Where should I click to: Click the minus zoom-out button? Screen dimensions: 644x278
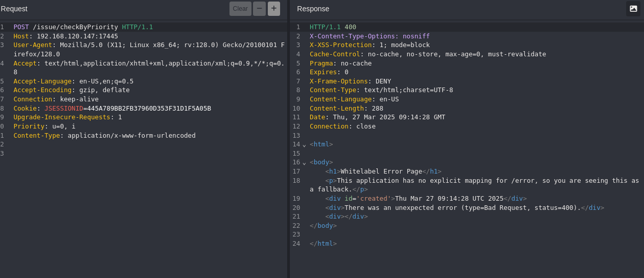[x=259, y=9]
